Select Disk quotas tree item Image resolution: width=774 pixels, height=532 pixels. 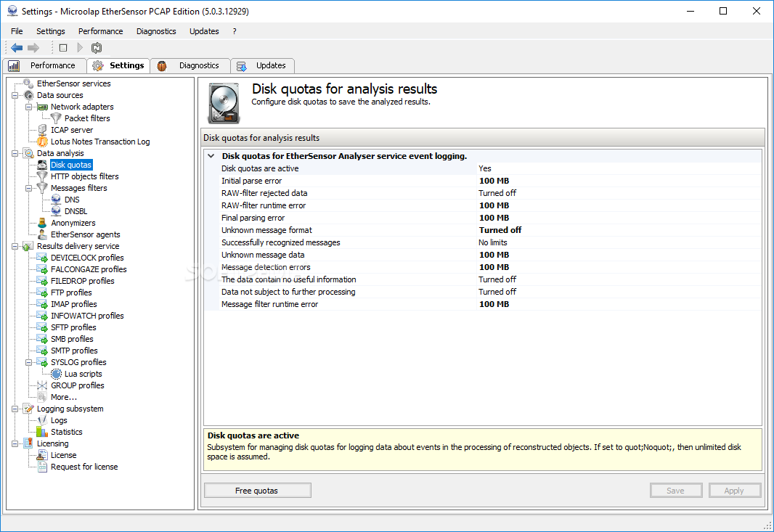pyautogui.click(x=71, y=165)
